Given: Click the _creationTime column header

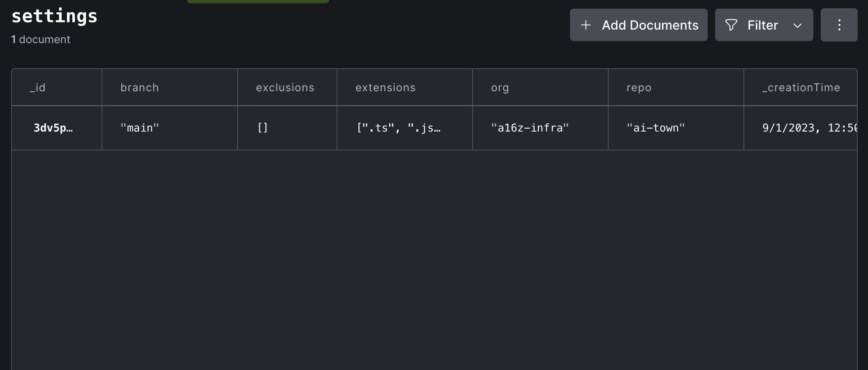Looking at the screenshot, I should pos(801,88).
